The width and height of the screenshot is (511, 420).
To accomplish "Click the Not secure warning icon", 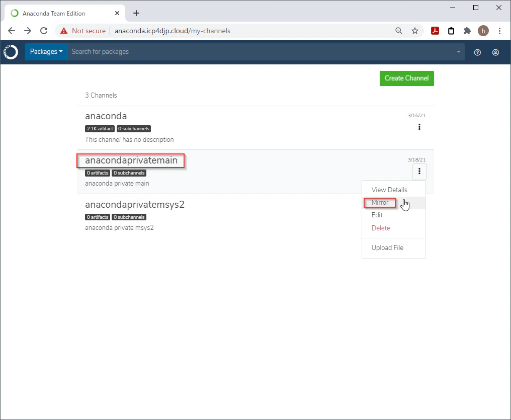I will click(64, 31).
